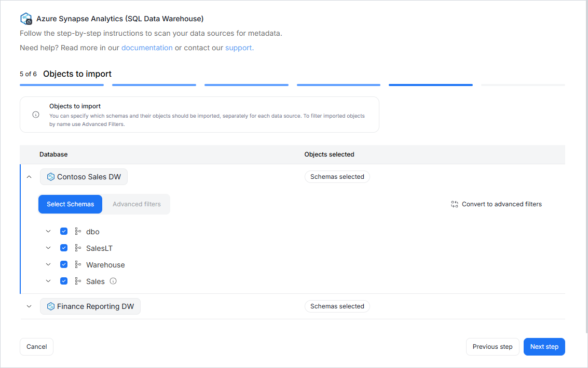The width and height of the screenshot is (588, 368).
Task: Open the documentation link
Action: coord(147,48)
